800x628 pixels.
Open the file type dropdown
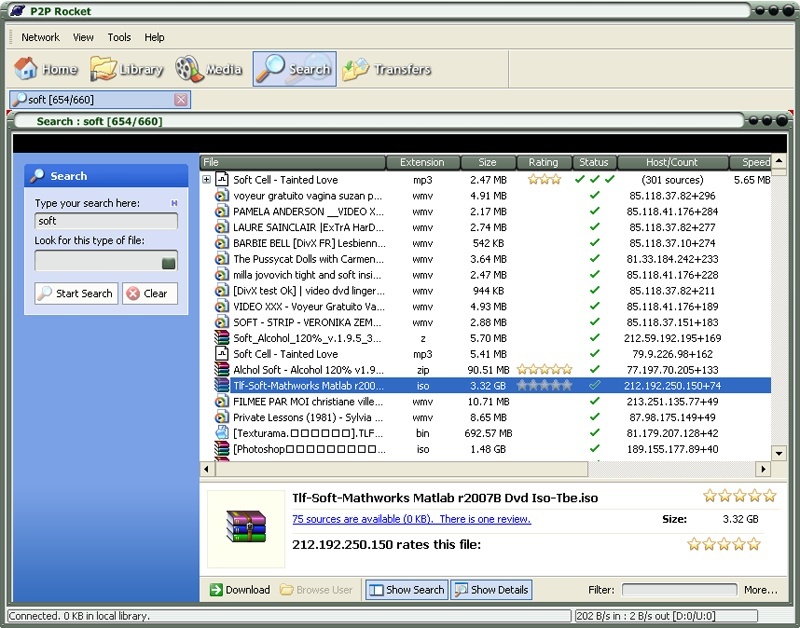pos(169,262)
